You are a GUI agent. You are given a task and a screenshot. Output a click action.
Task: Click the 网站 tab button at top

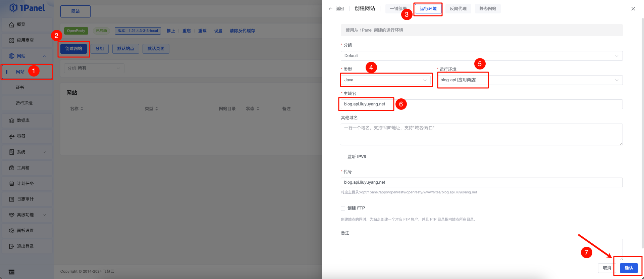[75, 11]
